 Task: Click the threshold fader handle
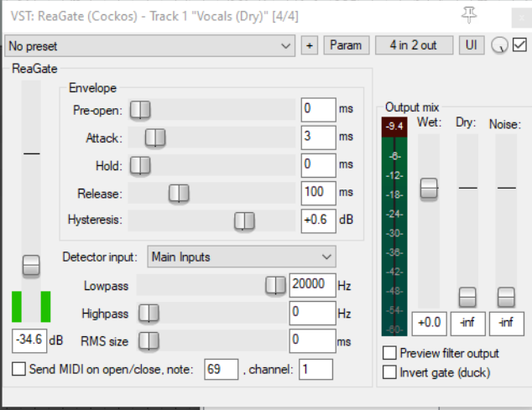[x=31, y=265]
